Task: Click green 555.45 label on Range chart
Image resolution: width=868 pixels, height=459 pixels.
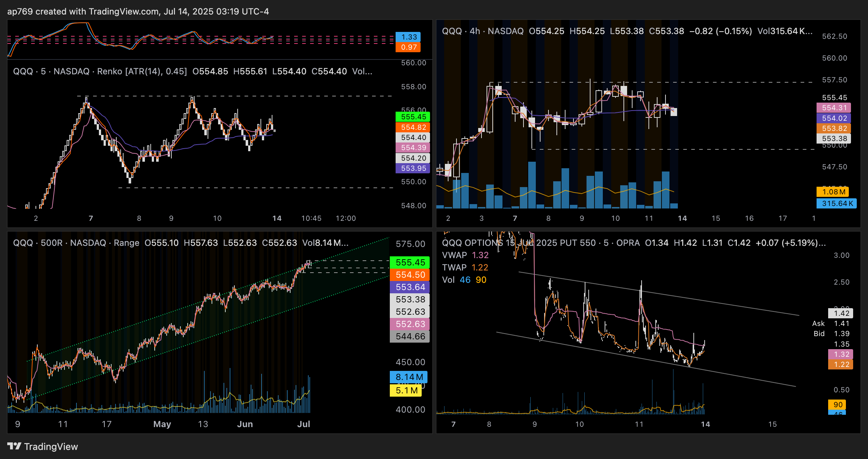Action: pyautogui.click(x=410, y=262)
